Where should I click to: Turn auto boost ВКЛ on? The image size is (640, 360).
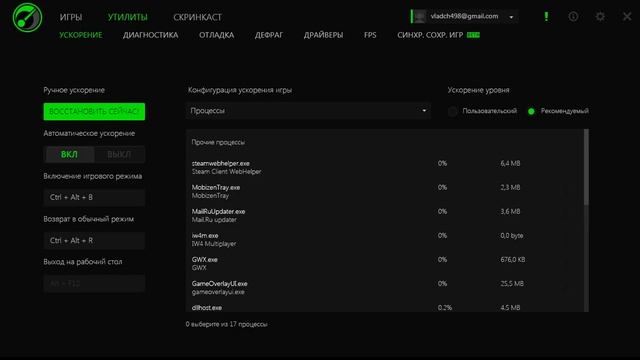pyautogui.click(x=69, y=154)
